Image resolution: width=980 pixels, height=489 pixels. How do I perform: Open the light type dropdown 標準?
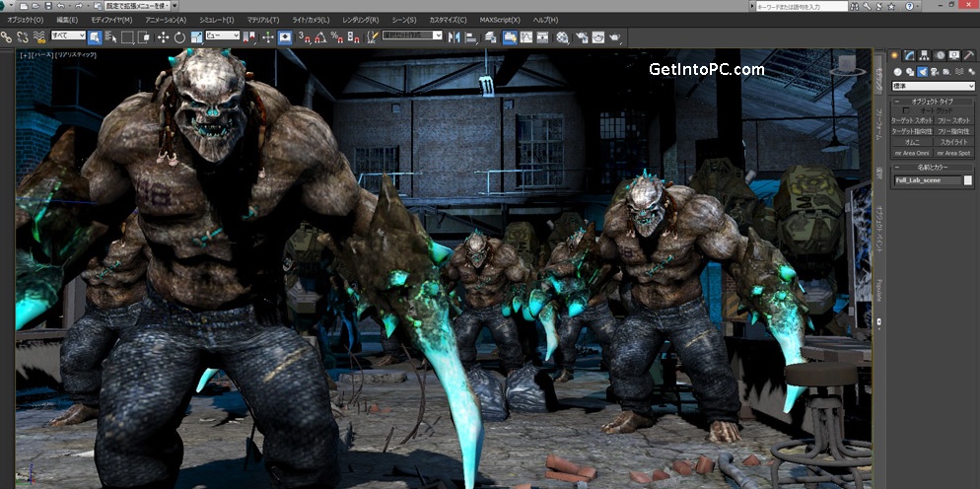(933, 87)
